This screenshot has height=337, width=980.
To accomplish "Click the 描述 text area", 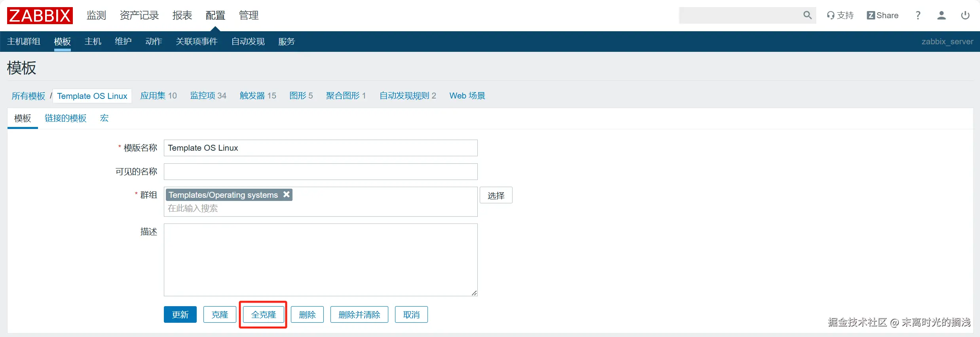I will point(321,260).
